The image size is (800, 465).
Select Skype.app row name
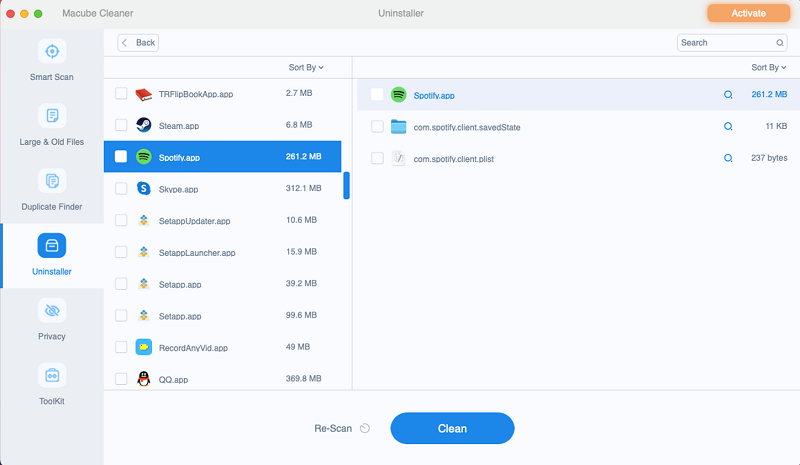[x=178, y=189]
